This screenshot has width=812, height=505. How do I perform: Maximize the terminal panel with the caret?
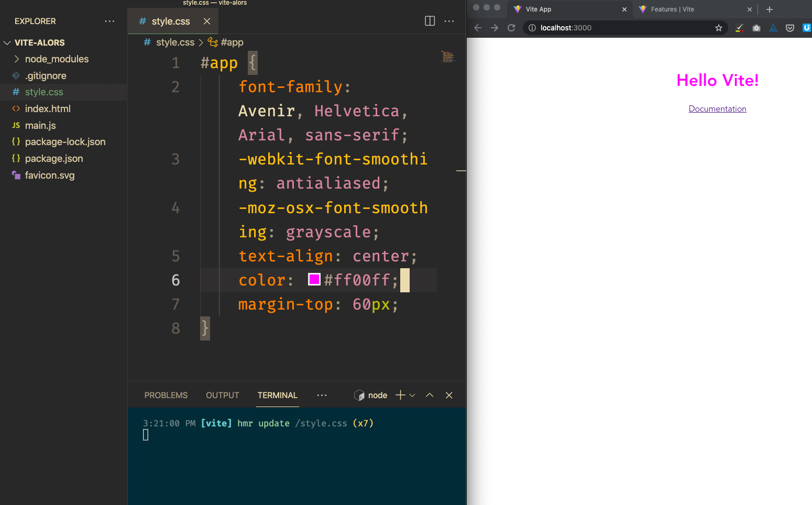click(x=430, y=395)
